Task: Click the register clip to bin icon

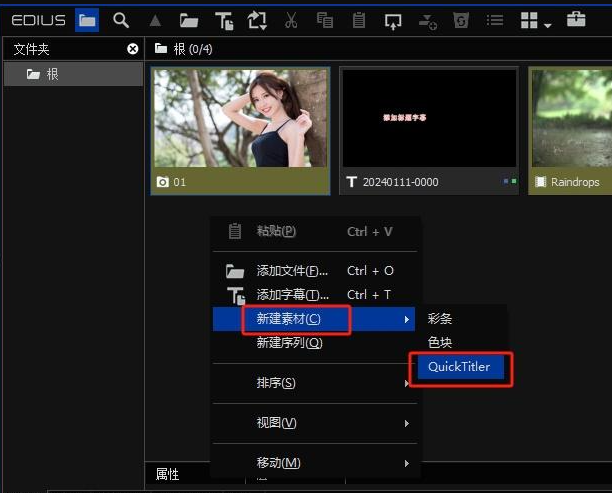Action: click(257, 20)
